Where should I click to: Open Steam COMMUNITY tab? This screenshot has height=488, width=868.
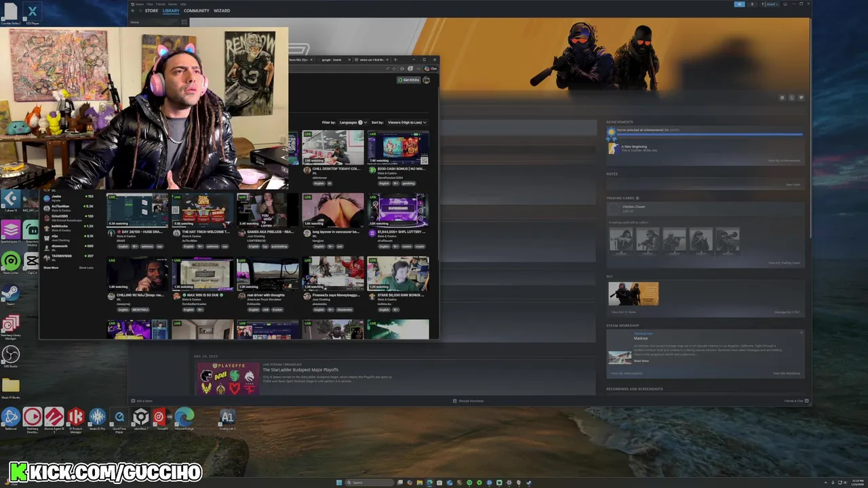pos(197,11)
